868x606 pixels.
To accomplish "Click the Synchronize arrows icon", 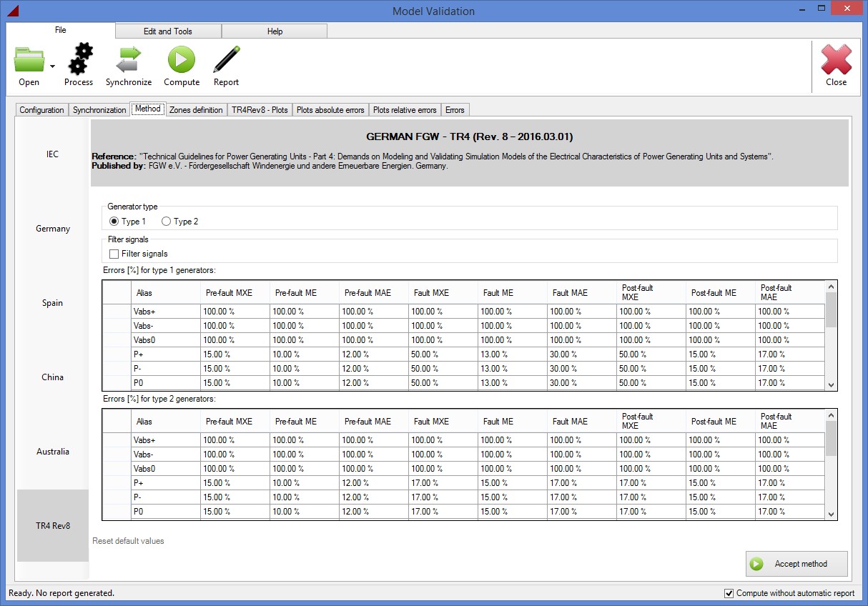I will tap(129, 59).
